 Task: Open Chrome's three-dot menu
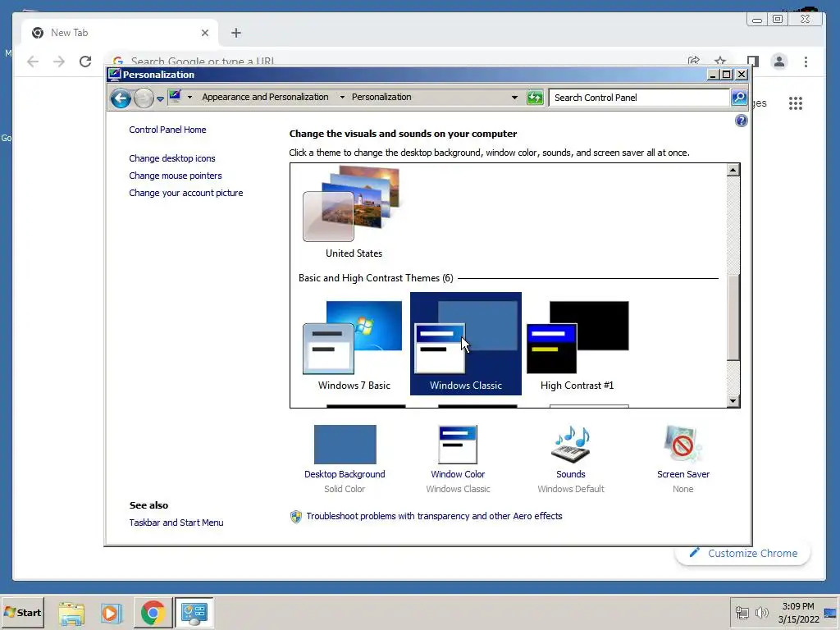(x=806, y=62)
